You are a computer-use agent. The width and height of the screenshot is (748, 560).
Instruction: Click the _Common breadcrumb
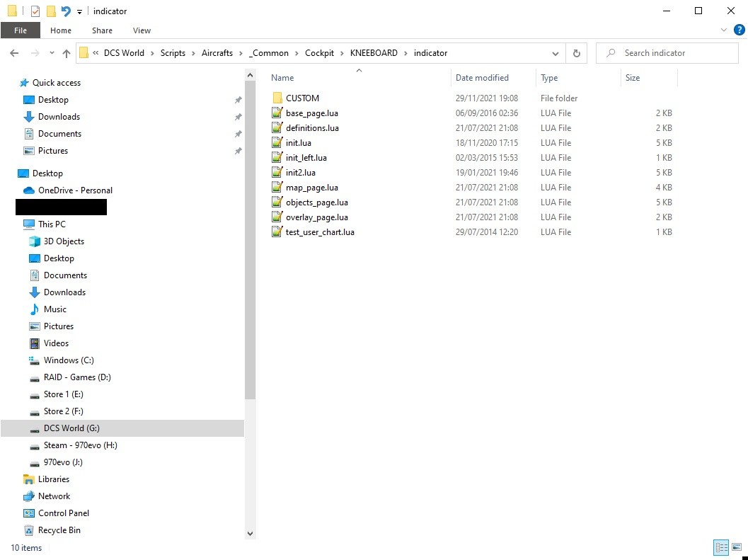(x=269, y=53)
